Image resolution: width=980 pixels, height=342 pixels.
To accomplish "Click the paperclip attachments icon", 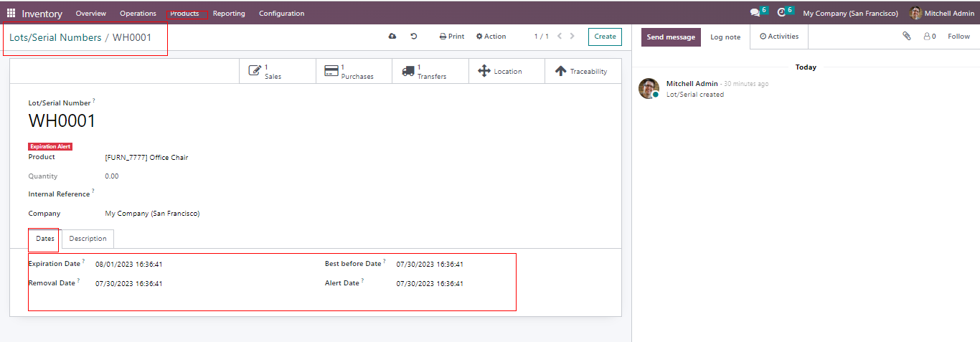I will click(907, 37).
